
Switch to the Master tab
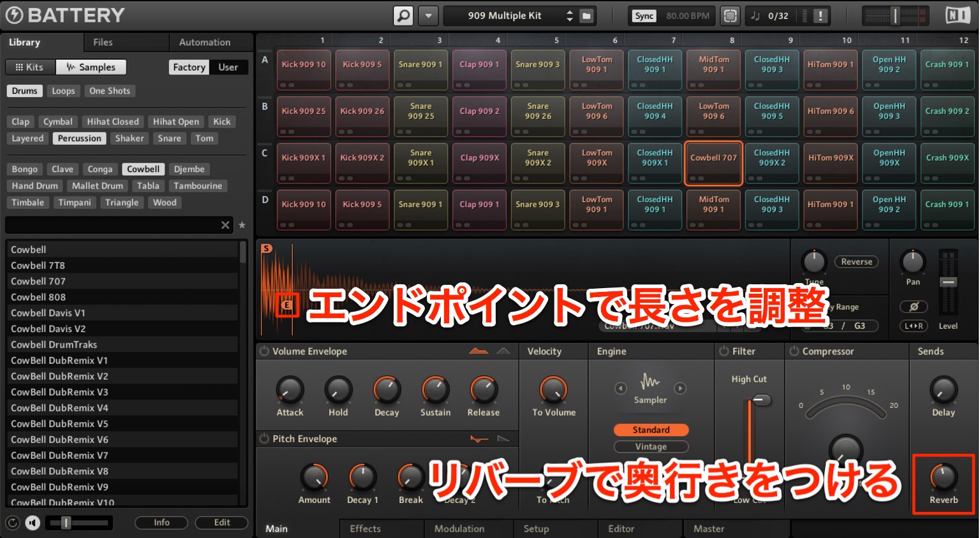(737, 528)
